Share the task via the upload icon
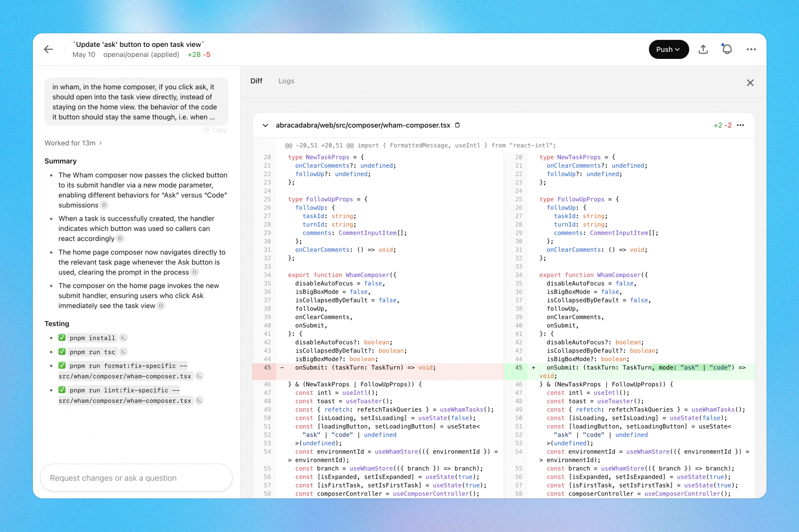799x532 pixels. click(x=703, y=49)
